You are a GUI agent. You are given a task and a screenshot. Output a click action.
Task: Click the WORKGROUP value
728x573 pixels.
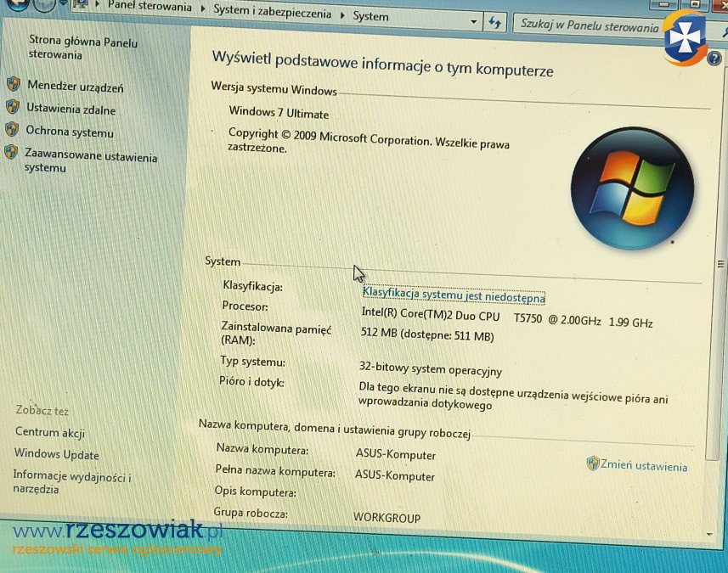click(387, 517)
